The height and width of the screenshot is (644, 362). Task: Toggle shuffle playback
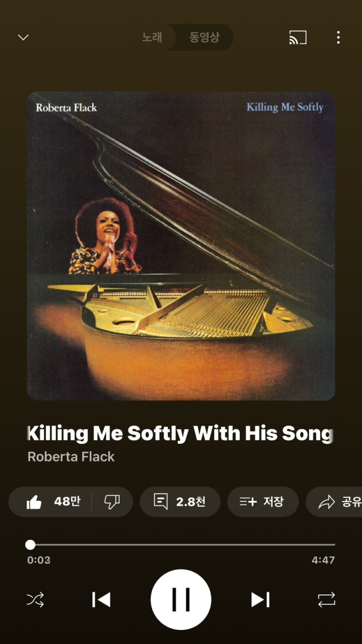35,599
